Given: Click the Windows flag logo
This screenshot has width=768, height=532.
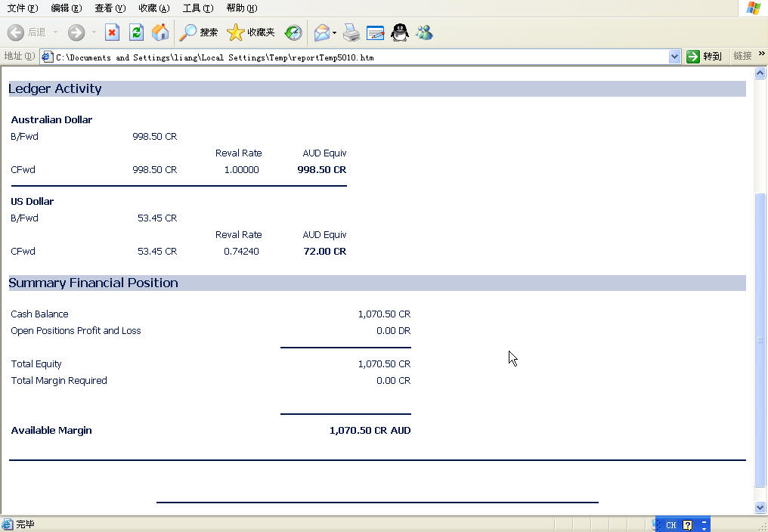Looking at the screenshot, I should click(754, 8).
